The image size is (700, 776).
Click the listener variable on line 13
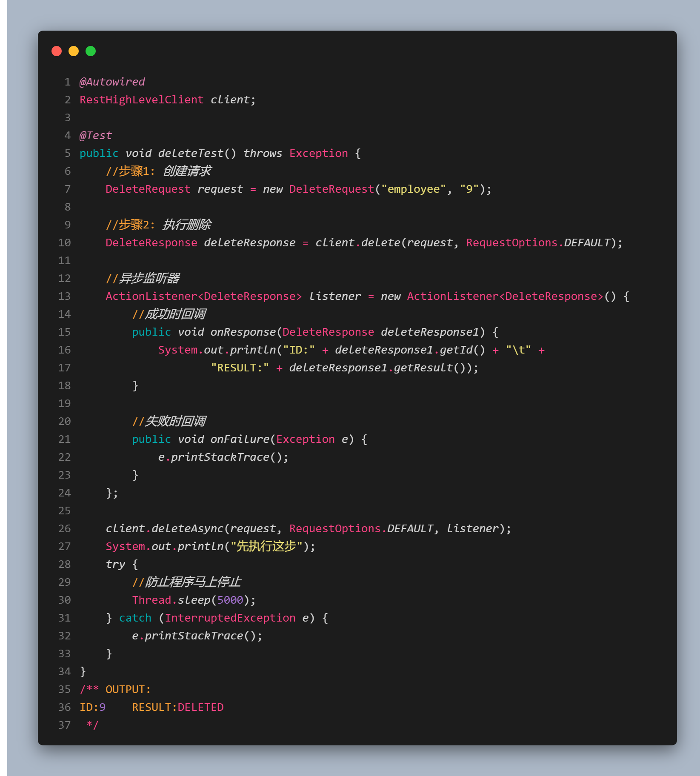pyautogui.click(x=335, y=296)
